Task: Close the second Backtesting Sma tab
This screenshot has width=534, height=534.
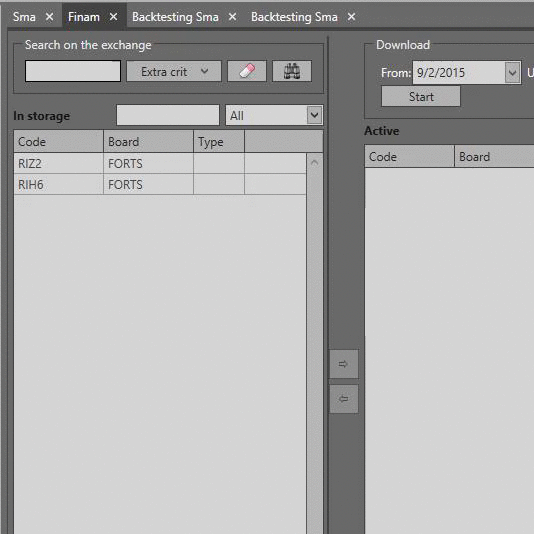Action: click(x=351, y=17)
